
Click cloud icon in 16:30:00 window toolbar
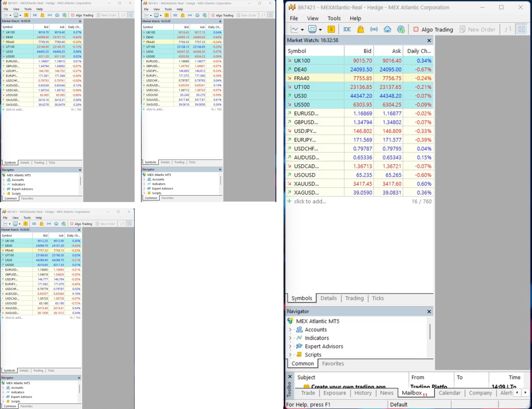[56, 224]
